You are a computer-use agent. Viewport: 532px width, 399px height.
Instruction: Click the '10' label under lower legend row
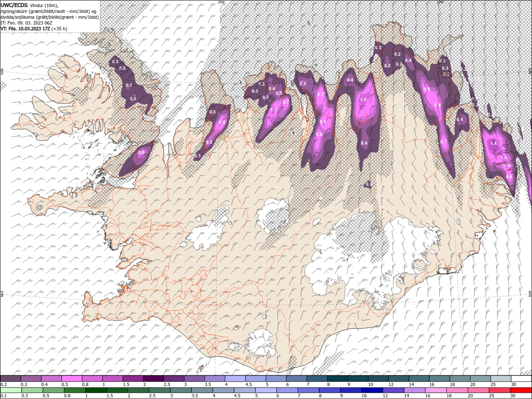click(364, 396)
